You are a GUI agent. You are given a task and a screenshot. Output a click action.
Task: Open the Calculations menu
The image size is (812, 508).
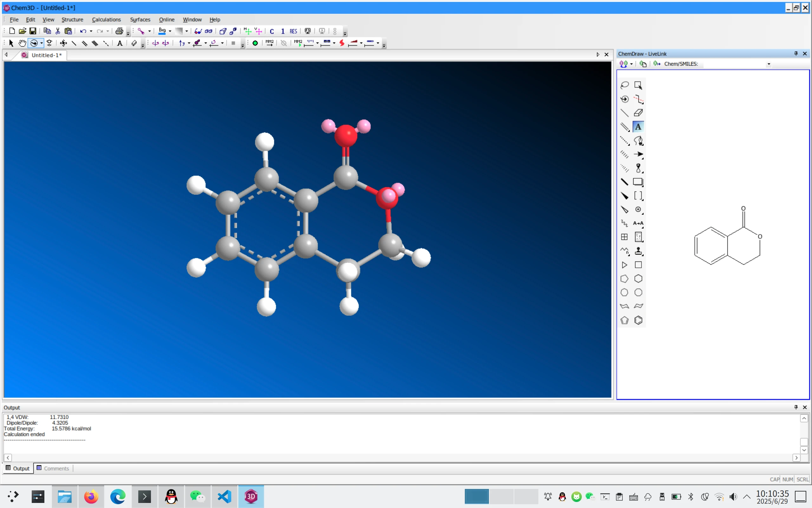[107, 19]
